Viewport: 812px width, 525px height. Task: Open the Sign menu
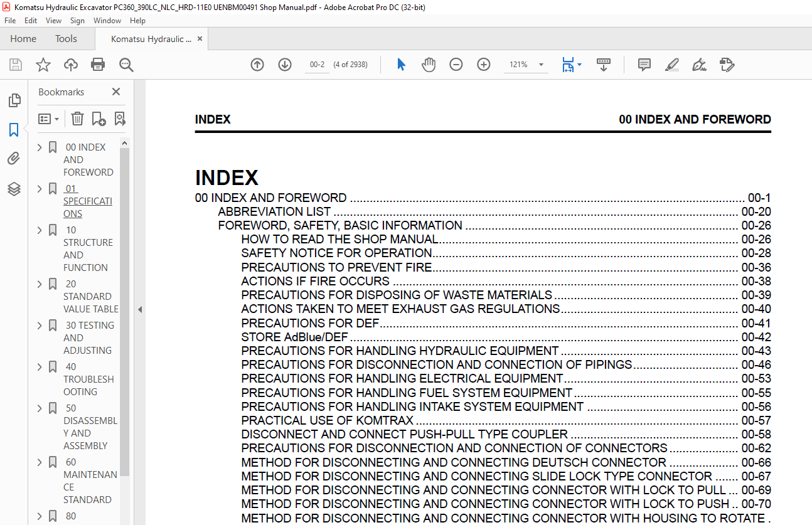(77, 21)
